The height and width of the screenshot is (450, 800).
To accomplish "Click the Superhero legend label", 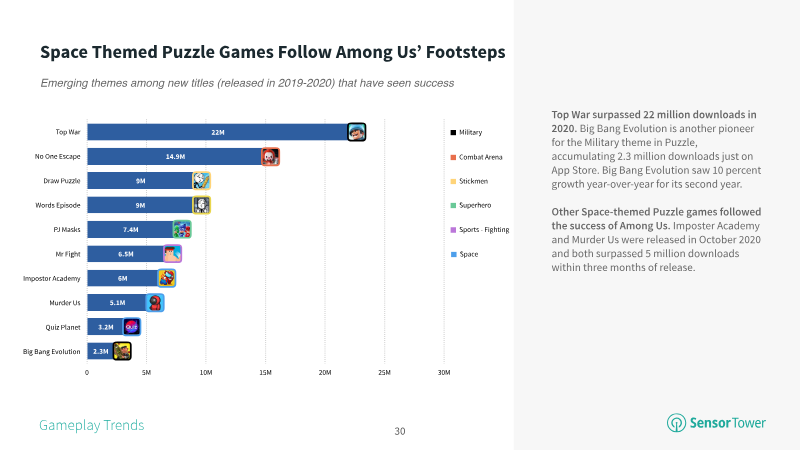I will coord(475,205).
